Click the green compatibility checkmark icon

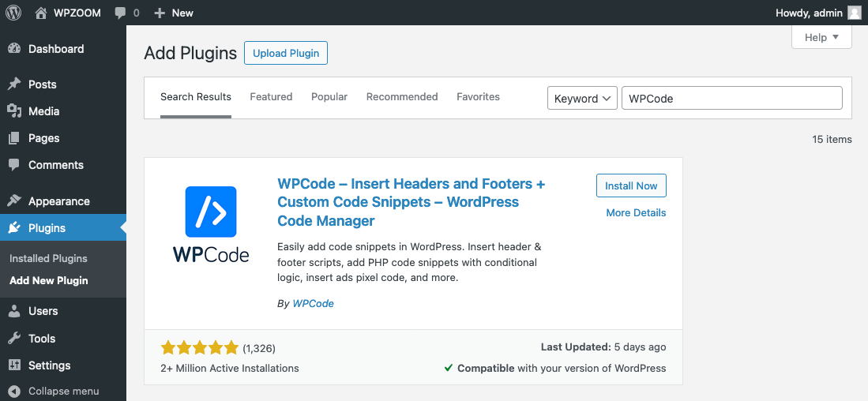(449, 368)
